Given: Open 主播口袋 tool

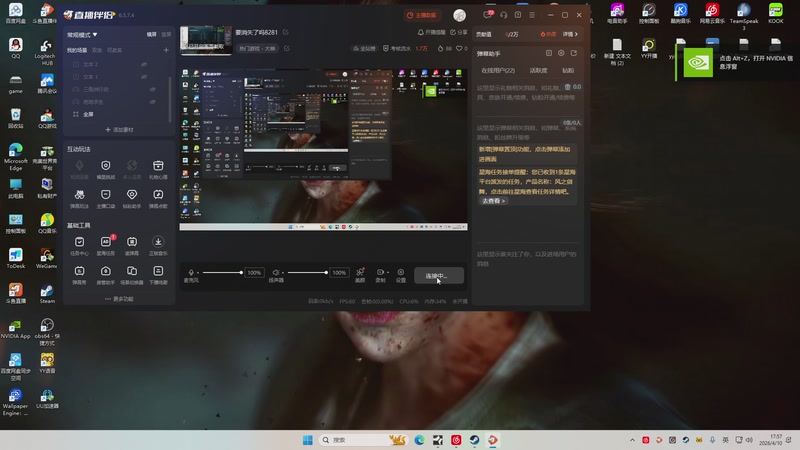Looking at the screenshot, I should (x=106, y=198).
